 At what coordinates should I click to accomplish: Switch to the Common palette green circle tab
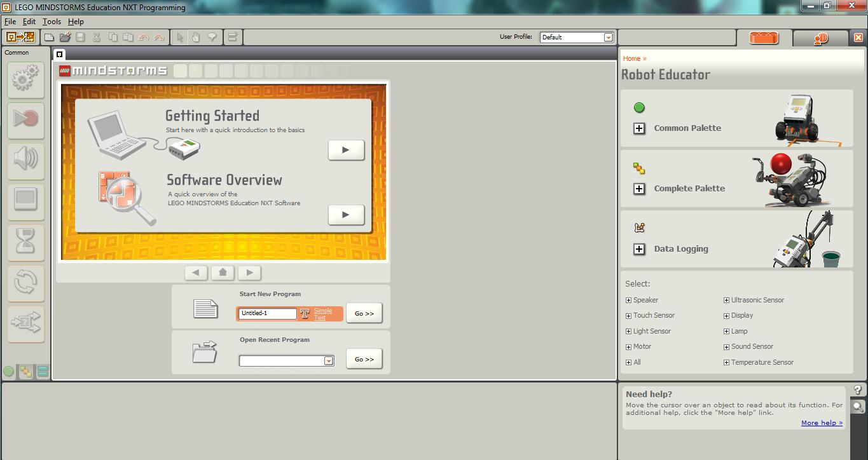[x=9, y=372]
